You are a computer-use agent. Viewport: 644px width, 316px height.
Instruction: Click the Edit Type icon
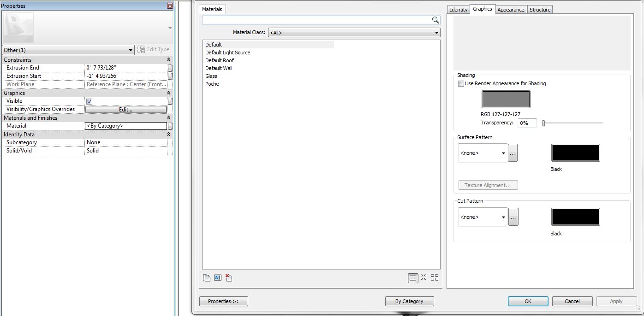[141, 49]
